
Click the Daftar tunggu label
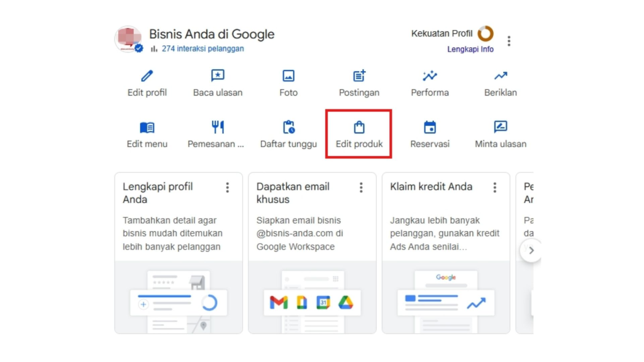288,144
